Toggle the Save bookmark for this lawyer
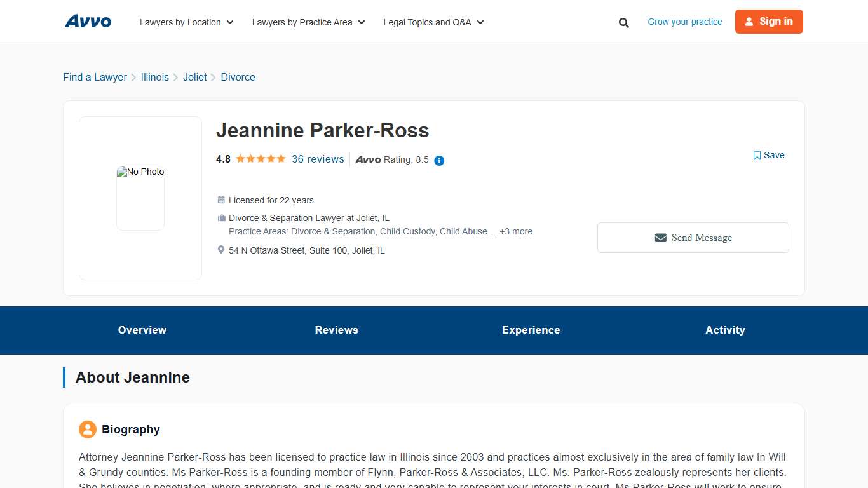 [768, 155]
